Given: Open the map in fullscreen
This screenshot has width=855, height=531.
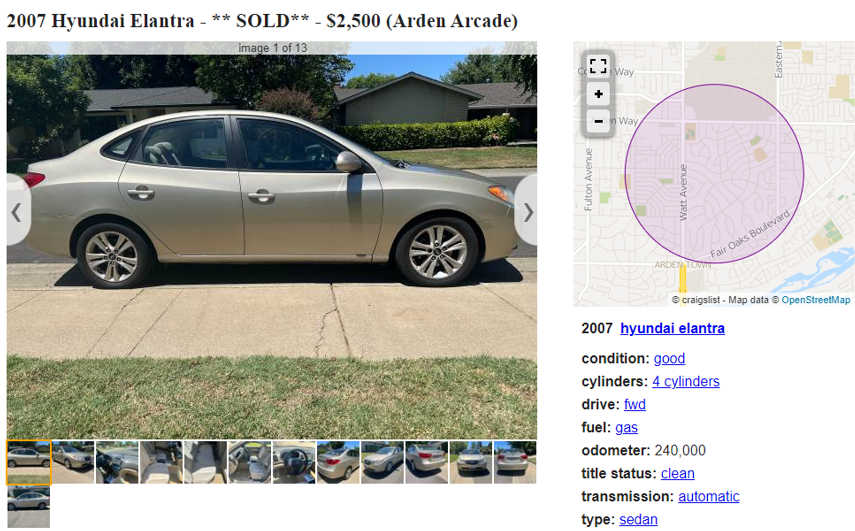Looking at the screenshot, I should click(x=598, y=67).
